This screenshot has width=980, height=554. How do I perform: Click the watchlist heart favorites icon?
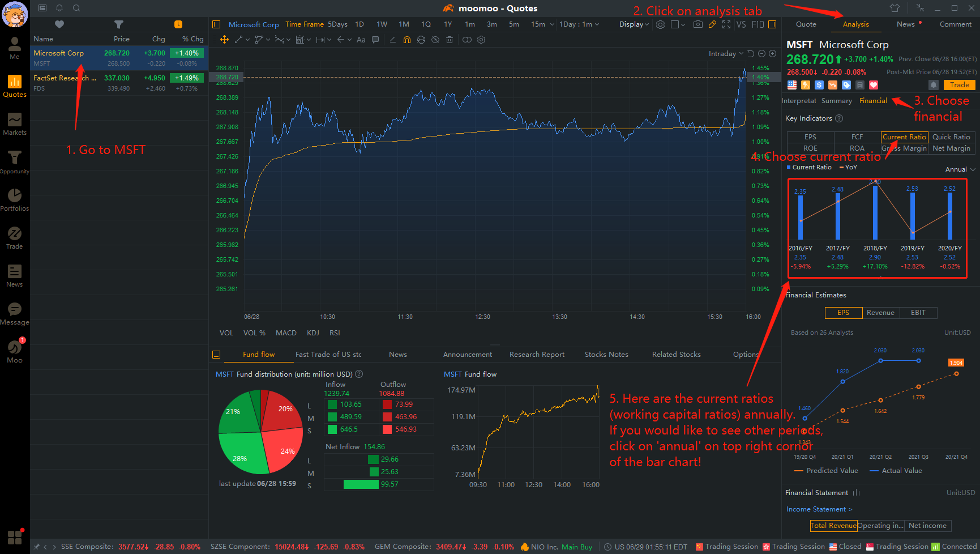(59, 24)
